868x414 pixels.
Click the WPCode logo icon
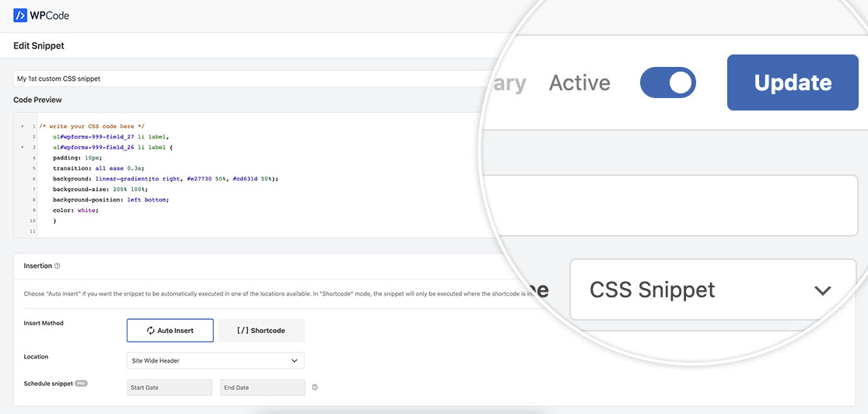pyautogui.click(x=20, y=15)
